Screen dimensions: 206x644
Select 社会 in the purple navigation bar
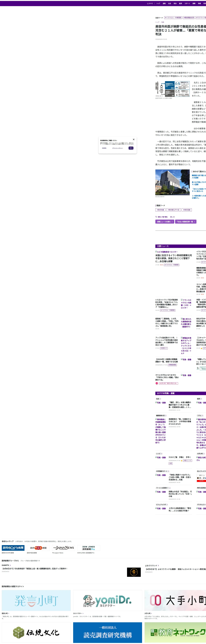point(170,4)
